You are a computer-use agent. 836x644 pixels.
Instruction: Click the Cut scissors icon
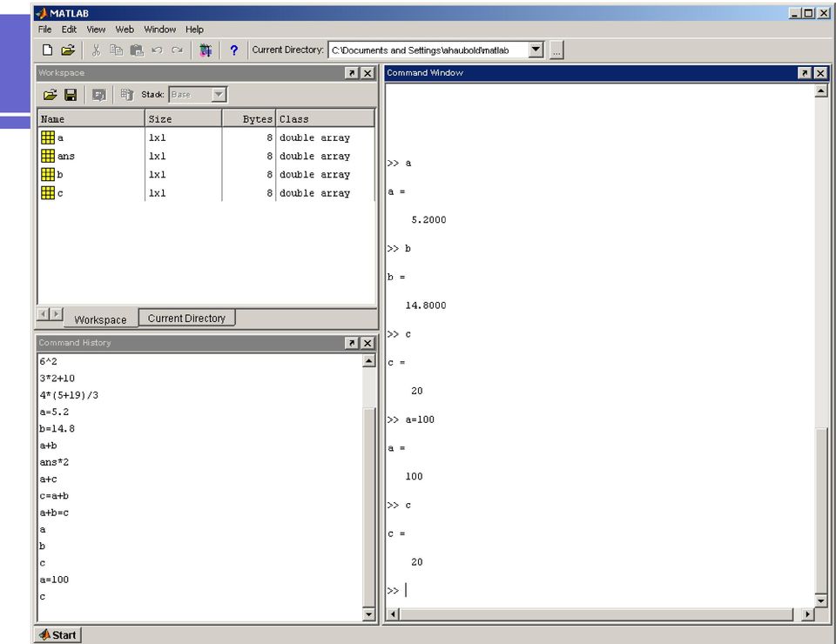pyautogui.click(x=96, y=50)
